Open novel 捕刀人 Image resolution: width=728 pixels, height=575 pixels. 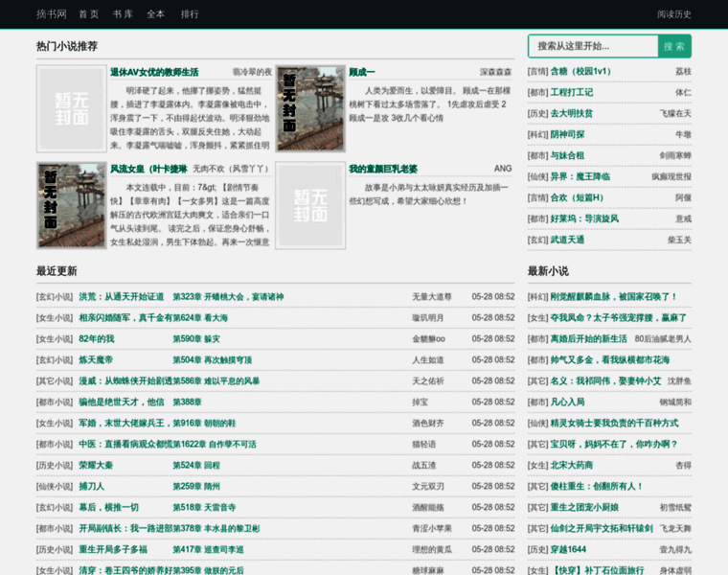(91, 486)
